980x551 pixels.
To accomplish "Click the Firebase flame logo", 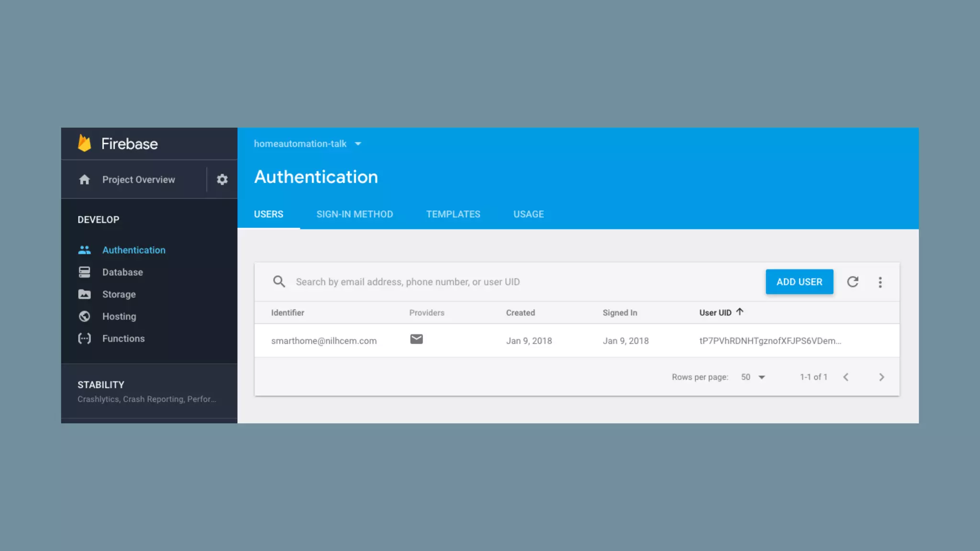I will [x=85, y=143].
